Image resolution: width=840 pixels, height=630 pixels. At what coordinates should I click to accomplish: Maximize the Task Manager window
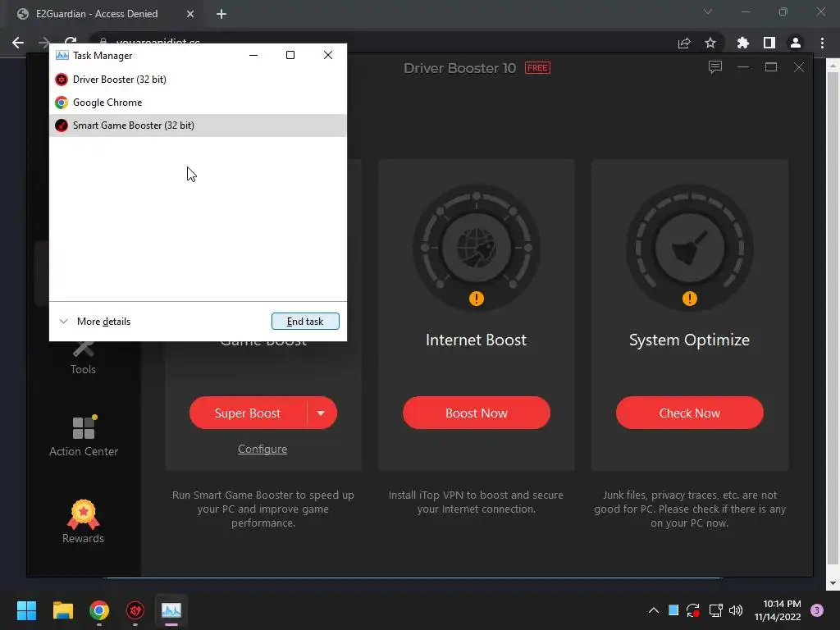point(290,55)
